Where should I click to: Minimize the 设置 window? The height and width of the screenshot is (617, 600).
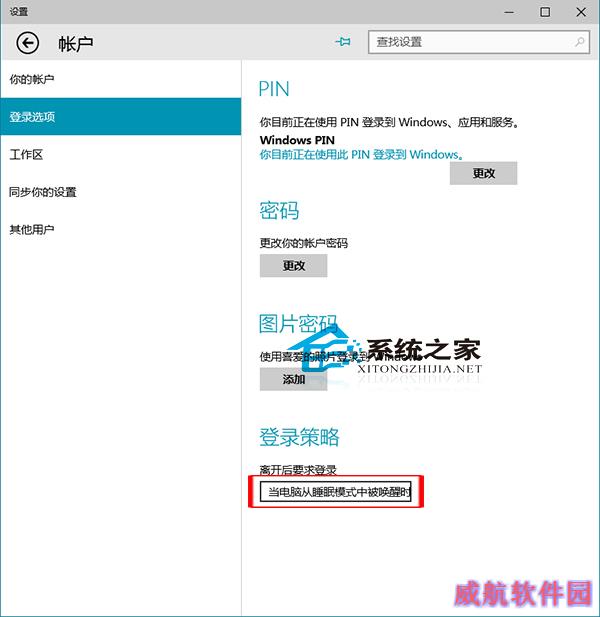pos(509,12)
